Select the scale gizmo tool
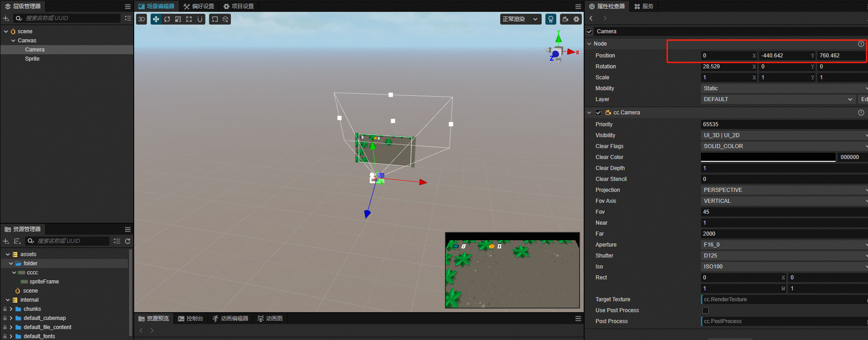Viewport: 868px width, 340px height. 178,19
